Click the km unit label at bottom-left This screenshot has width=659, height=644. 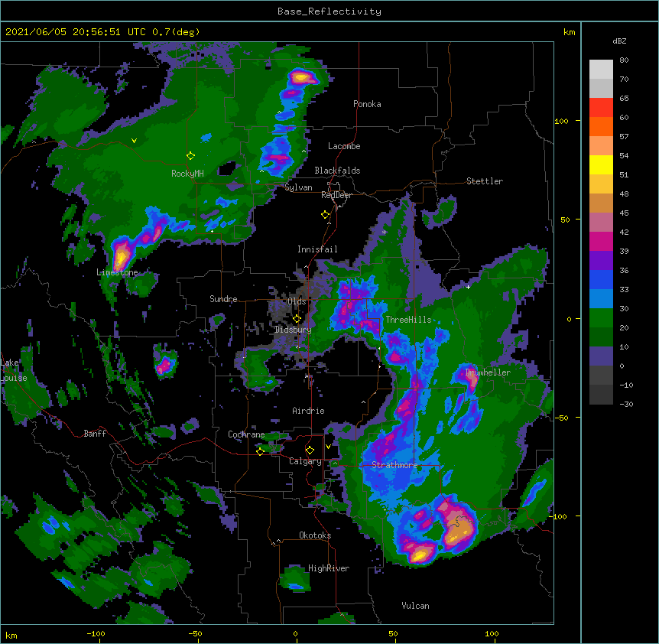pyautogui.click(x=11, y=635)
